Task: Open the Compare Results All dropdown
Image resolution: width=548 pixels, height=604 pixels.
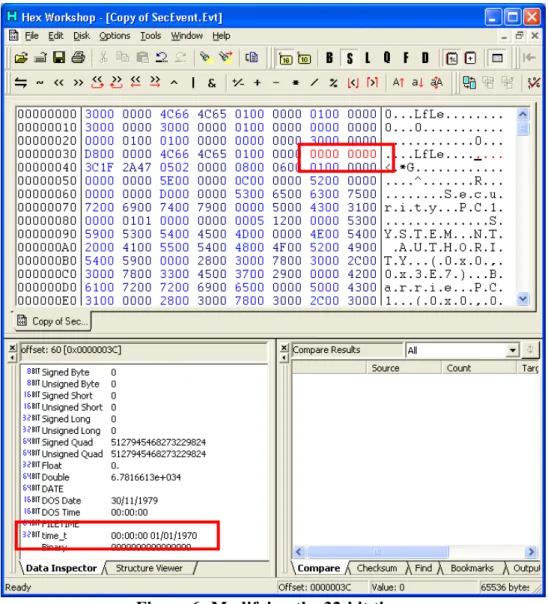Action: point(512,350)
